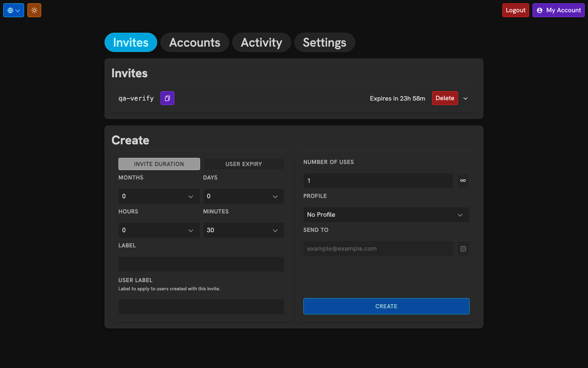Focus the Number of Uses field

click(x=378, y=181)
